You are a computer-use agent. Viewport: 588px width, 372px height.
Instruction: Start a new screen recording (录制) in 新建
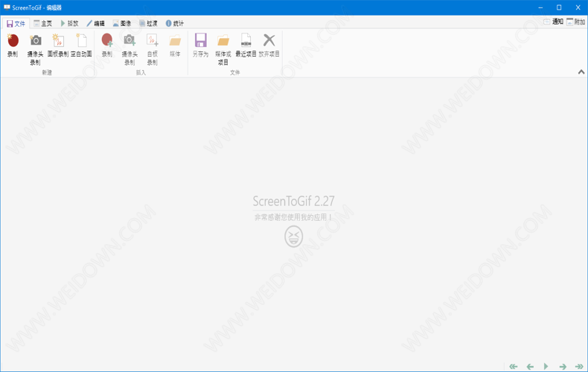click(13, 45)
